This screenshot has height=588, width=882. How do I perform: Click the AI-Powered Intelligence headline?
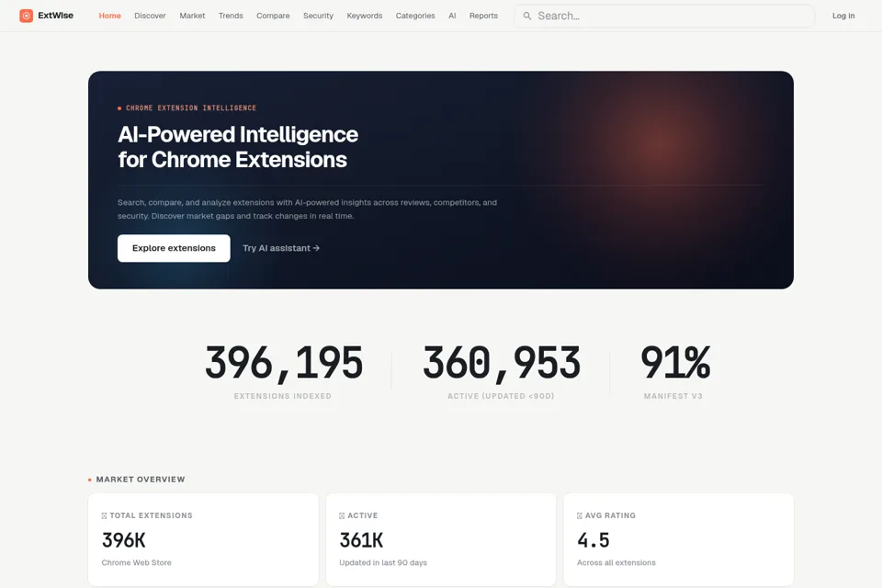point(238,147)
